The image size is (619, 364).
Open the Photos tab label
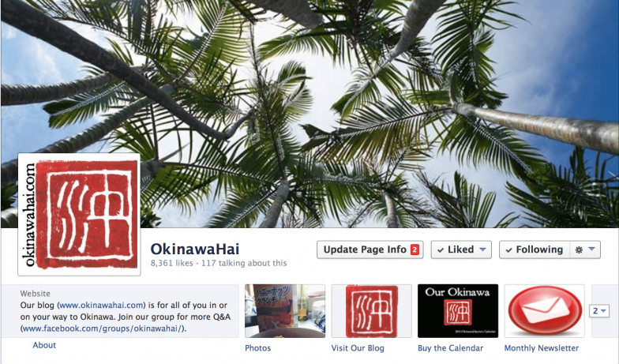click(257, 348)
